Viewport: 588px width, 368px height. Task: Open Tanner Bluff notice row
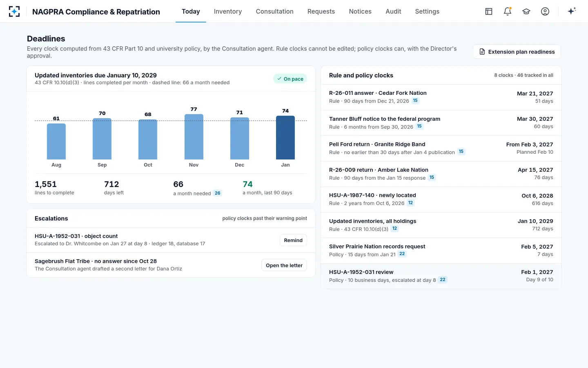tap(441, 123)
